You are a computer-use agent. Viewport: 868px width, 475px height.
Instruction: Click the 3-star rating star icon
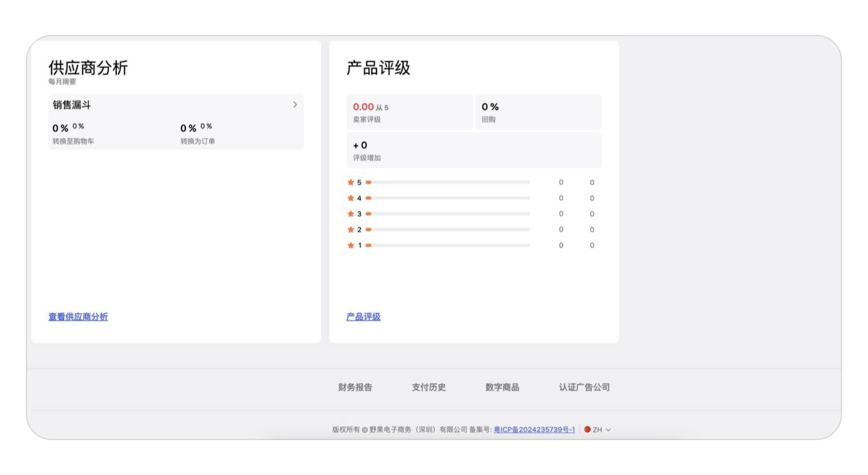point(351,214)
